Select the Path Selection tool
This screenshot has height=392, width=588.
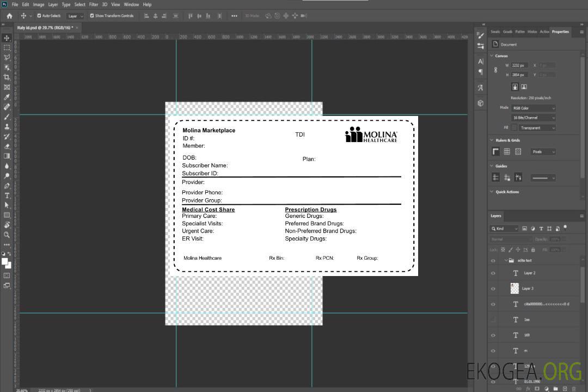tap(7, 205)
